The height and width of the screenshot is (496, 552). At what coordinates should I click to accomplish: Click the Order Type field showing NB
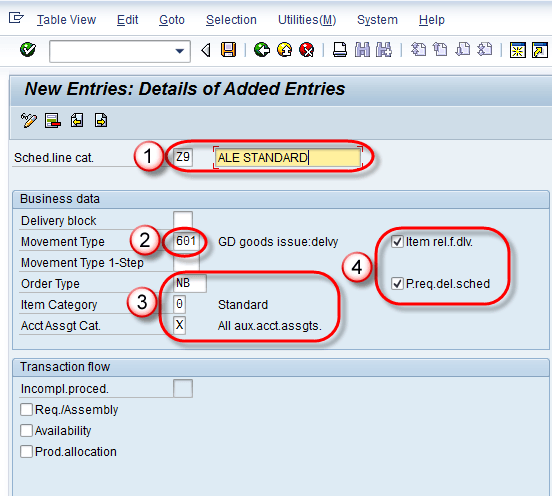190,283
